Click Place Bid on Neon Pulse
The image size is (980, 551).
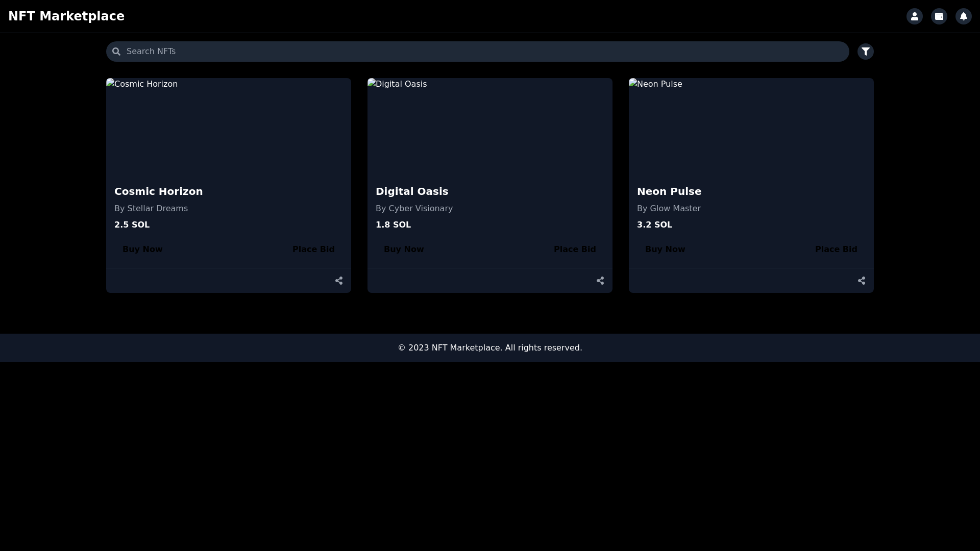click(x=837, y=249)
